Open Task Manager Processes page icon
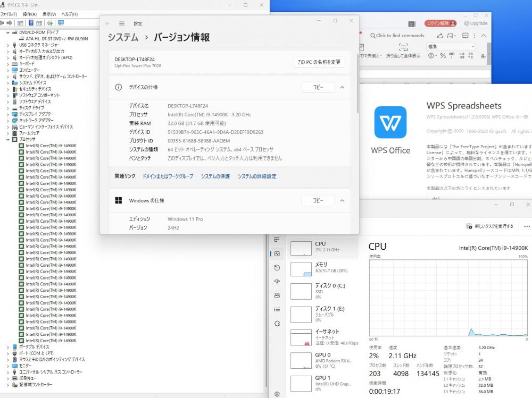532x398 pixels. (277, 239)
